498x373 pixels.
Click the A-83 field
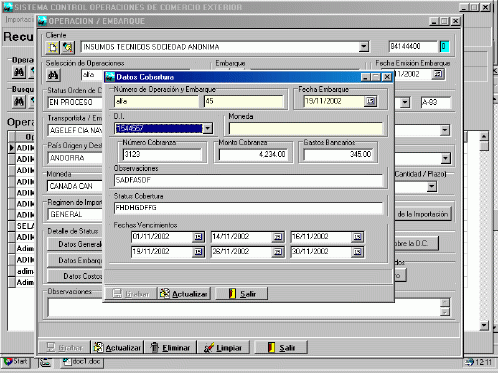coord(436,102)
